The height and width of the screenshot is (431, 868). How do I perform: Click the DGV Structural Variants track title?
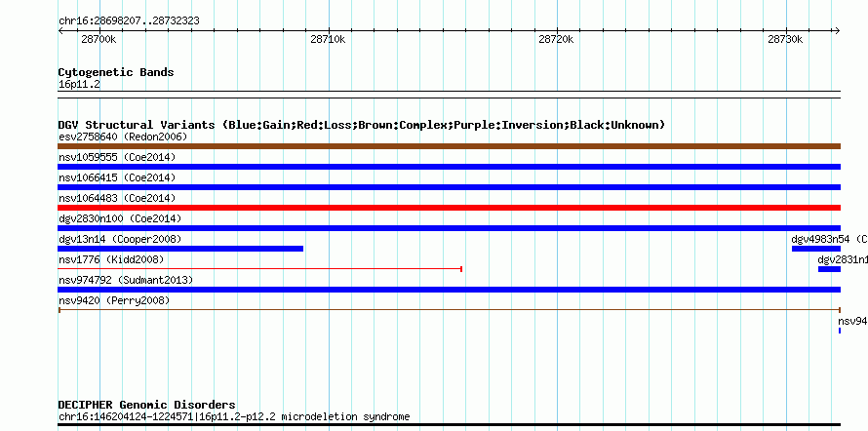tap(362, 125)
